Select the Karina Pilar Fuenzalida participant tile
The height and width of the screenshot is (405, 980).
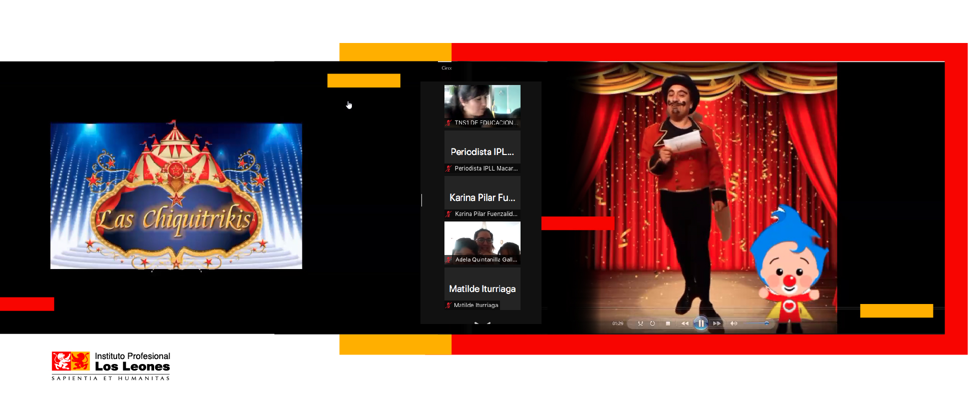coord(482,197)
